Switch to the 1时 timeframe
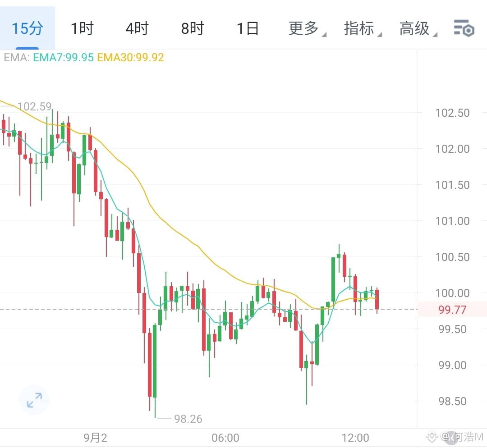This screenshot has width=487, height=448. click(x=83, y=28)
